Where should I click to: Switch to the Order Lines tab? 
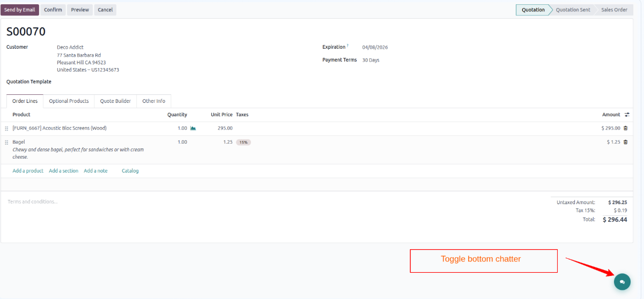(25, 101)
